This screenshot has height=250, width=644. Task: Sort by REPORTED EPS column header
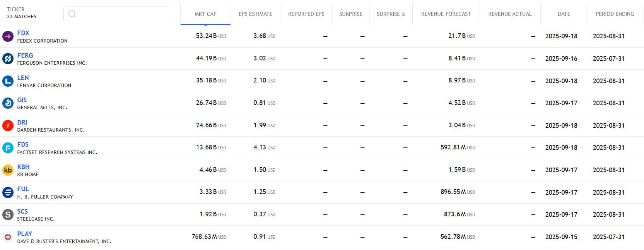point(306,14)
